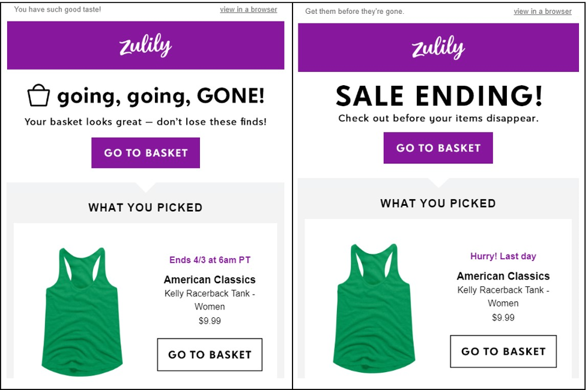Open the right email's purple GO TO BASKET button
Viewport: 588px width, 390px height.
pos(438,148)
